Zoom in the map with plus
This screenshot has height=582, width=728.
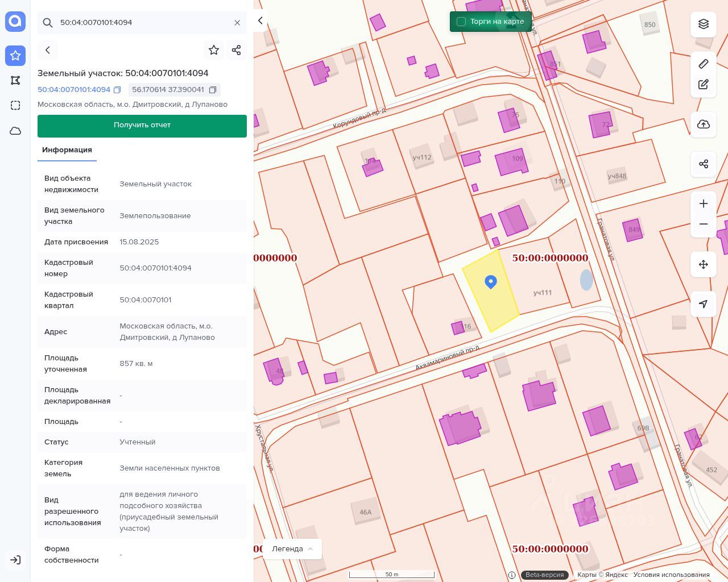[x=704, y=203]
